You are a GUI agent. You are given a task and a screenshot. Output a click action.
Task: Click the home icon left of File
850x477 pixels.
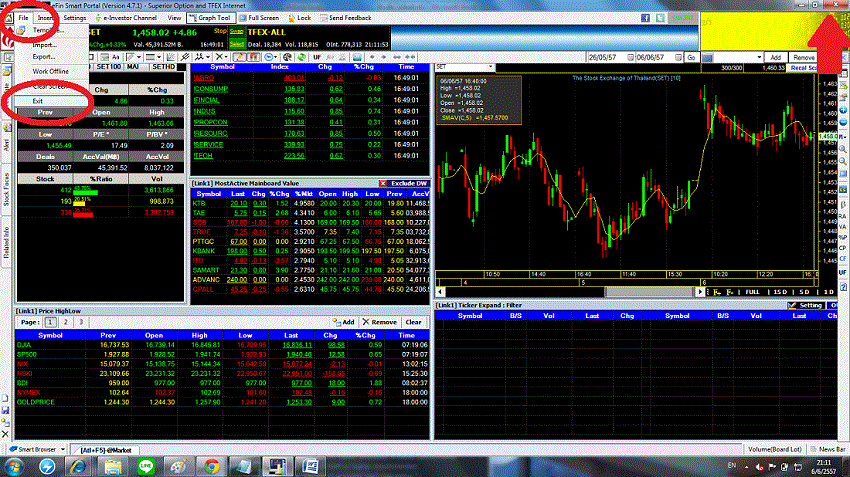[8, 18]
